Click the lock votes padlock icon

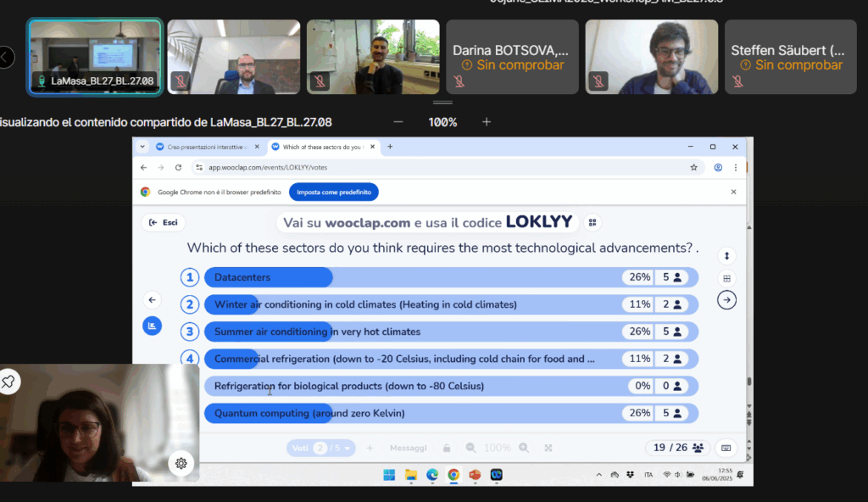(x=447, y=448)
